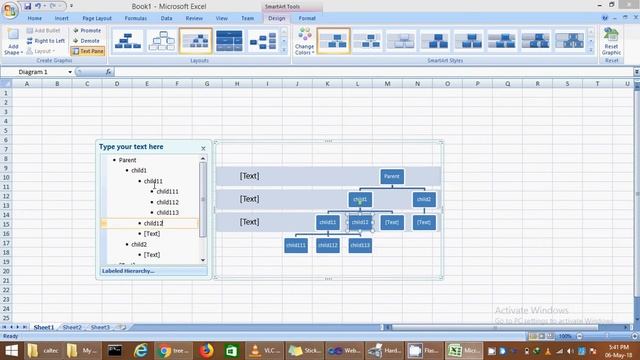The height and width of the screenshot is (360, 640).
Task: Select the first hierarchy layout thumbnail
Action: [x=128, y=41]
